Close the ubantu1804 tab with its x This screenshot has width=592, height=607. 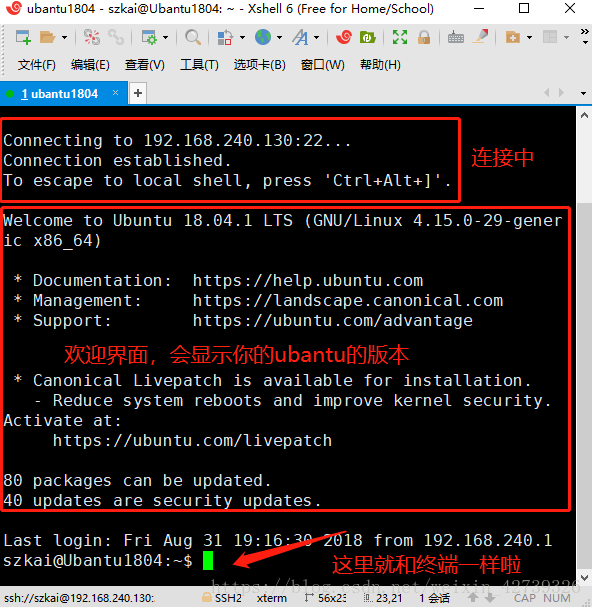tap(115, 93)
